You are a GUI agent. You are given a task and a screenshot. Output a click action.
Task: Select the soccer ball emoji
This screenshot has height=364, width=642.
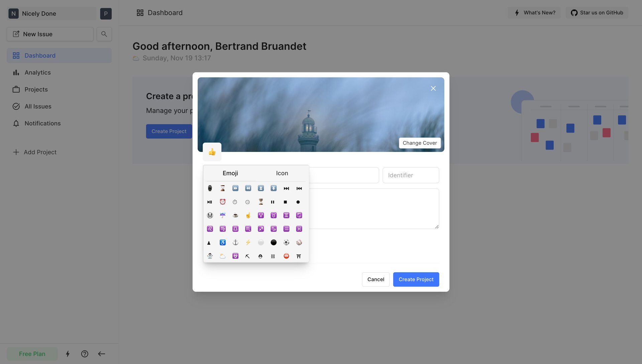(286, 242)
